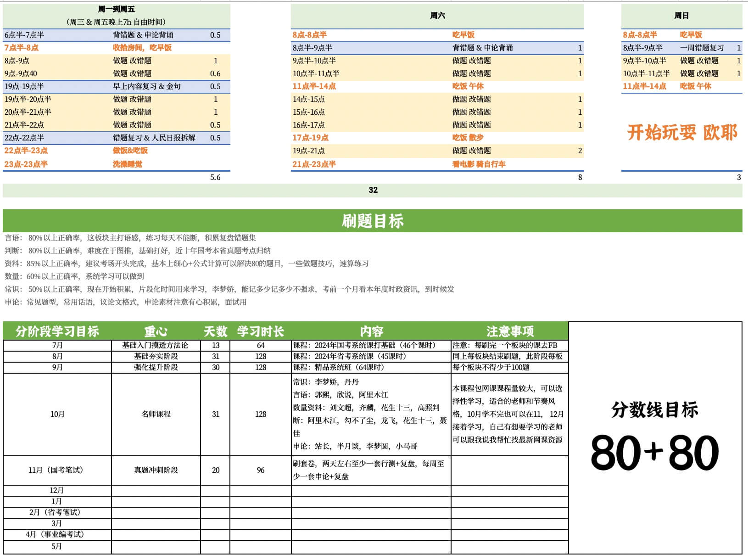The height and width of the screenshot is (560, 748).
Task: Select the Saturday total 8
Action: coord(580,177)
